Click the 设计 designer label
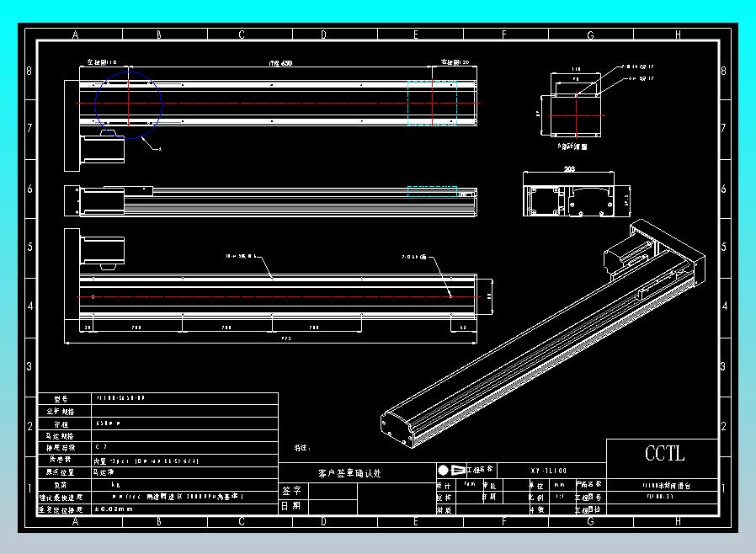 [x=444, y=486]
